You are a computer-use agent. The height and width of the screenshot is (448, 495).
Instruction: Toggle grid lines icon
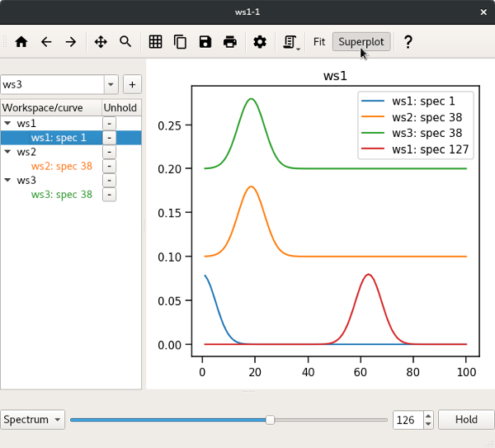(155, 42)
